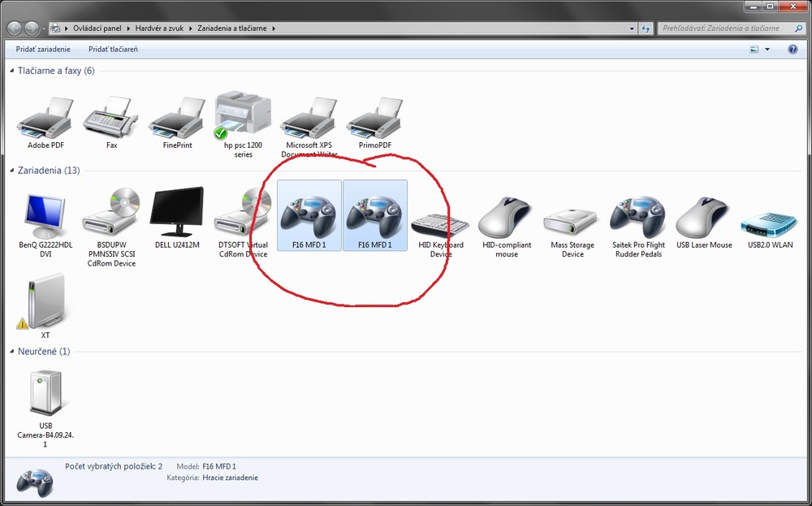Click the FinePrint printer icon

[x=177, y=118]
